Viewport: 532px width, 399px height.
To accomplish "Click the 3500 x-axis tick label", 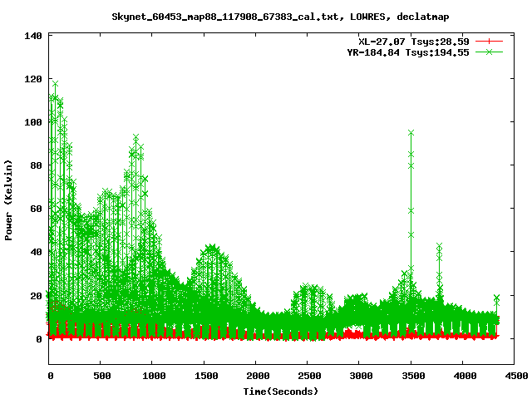I will [x=412, y=376].
